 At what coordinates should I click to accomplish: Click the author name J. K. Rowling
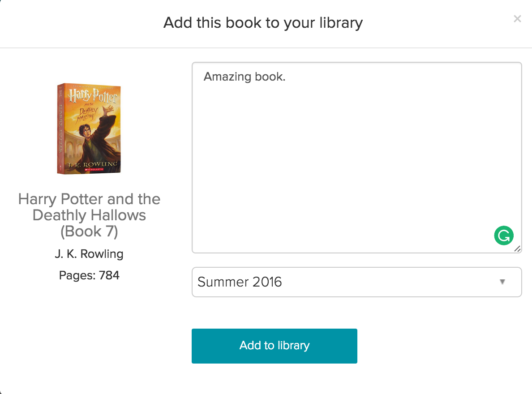89,254
